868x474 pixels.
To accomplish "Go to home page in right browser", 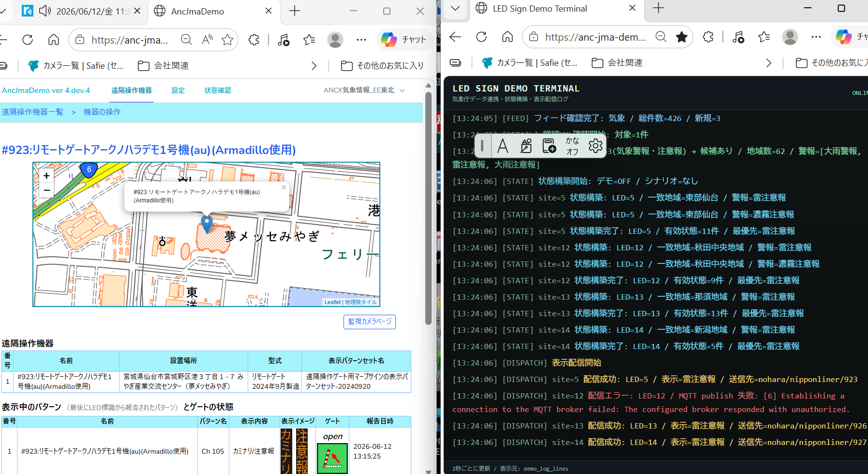I will (x=507, y=37).
